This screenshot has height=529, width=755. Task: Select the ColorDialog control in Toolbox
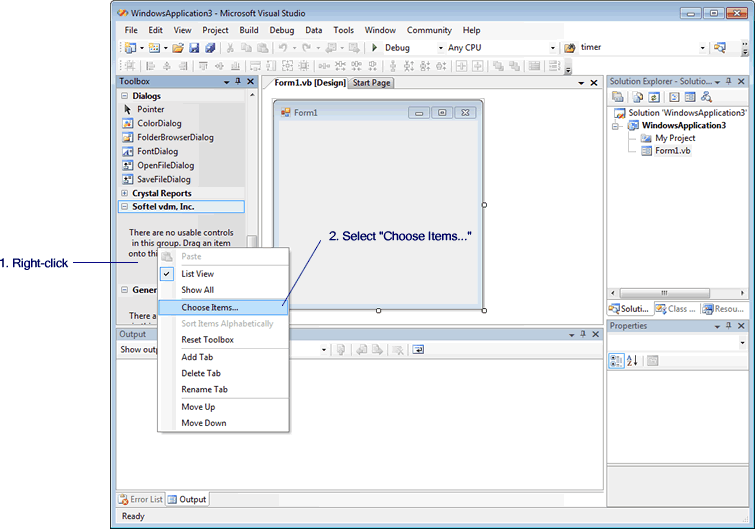click(x=160, y=123)
